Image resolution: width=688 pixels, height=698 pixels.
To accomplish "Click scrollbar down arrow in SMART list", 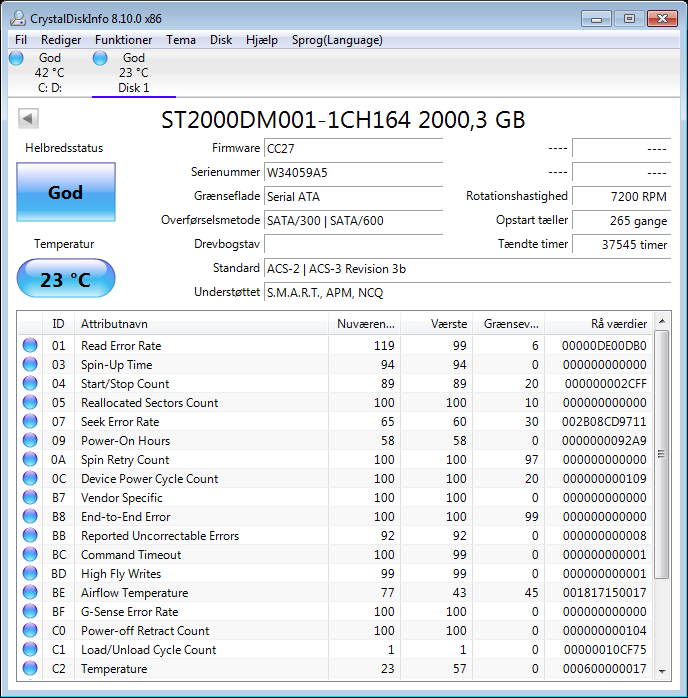I will 662,672.
